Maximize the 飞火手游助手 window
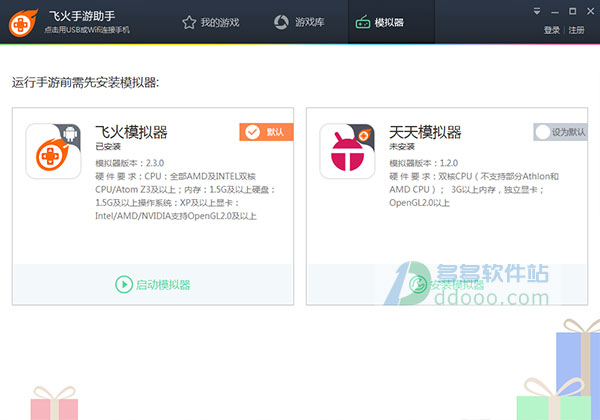 572,11
